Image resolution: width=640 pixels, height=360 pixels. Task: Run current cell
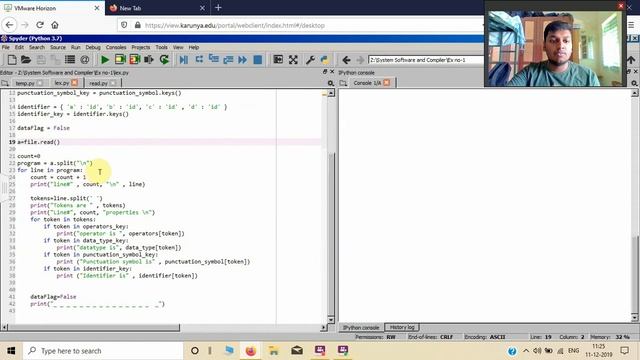(120, 60)
